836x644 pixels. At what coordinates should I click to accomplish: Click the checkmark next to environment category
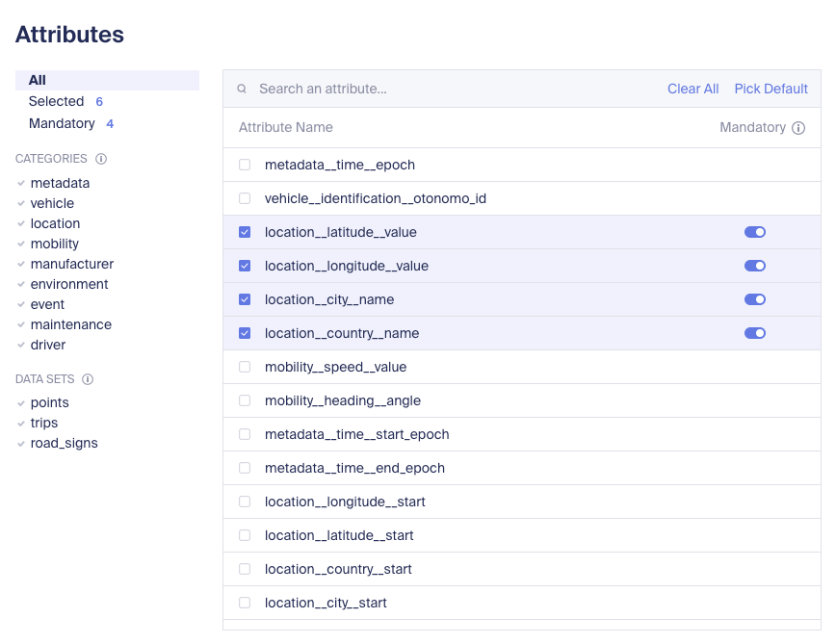pyautogui.click(x=21, y=284)
